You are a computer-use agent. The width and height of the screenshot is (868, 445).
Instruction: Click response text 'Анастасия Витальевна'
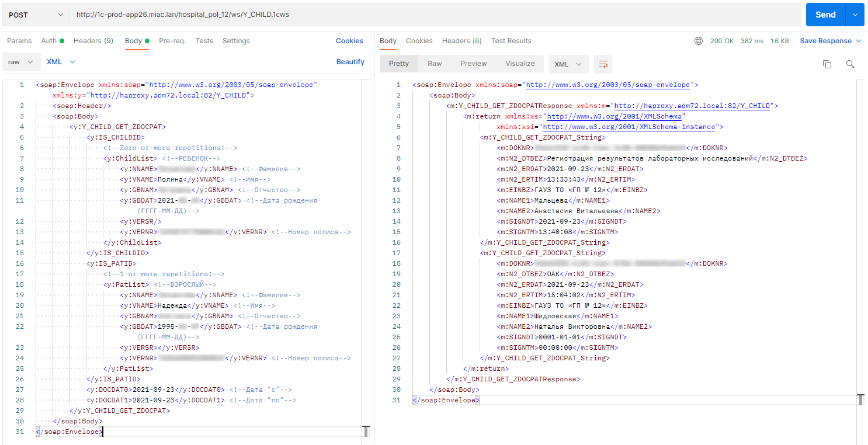[x=577, y=211]
